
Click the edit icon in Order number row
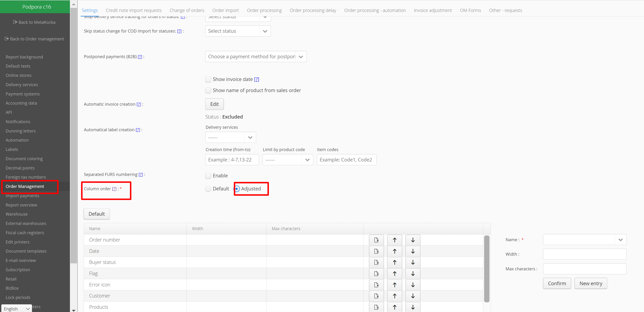click(x=376, y=240)
